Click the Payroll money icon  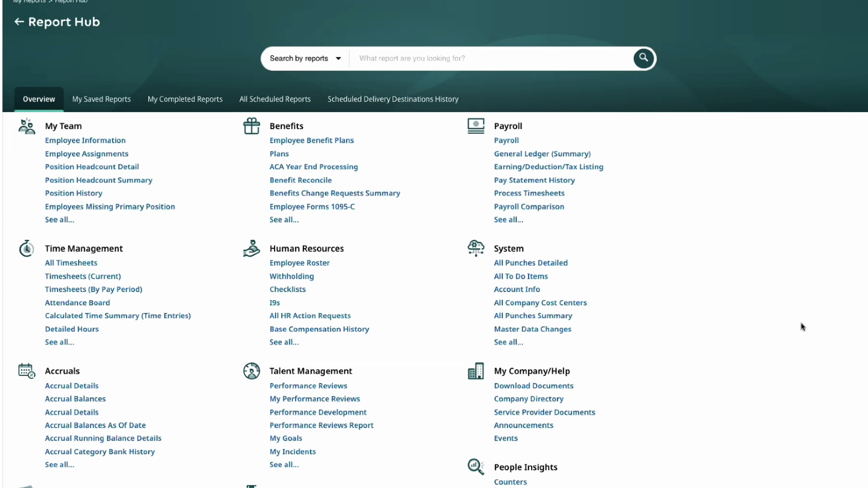tap(476, 126)
